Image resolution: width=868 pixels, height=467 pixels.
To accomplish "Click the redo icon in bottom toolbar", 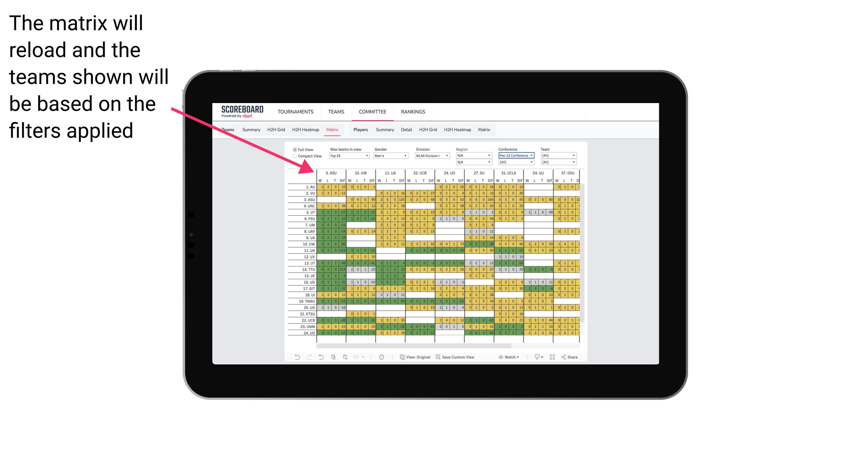I will tap(306, 358).
